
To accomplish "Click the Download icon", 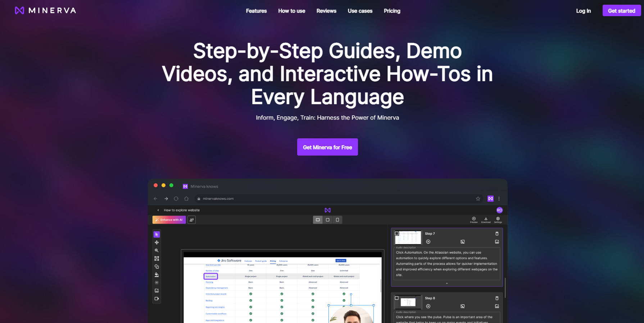I will coord(486,220).
